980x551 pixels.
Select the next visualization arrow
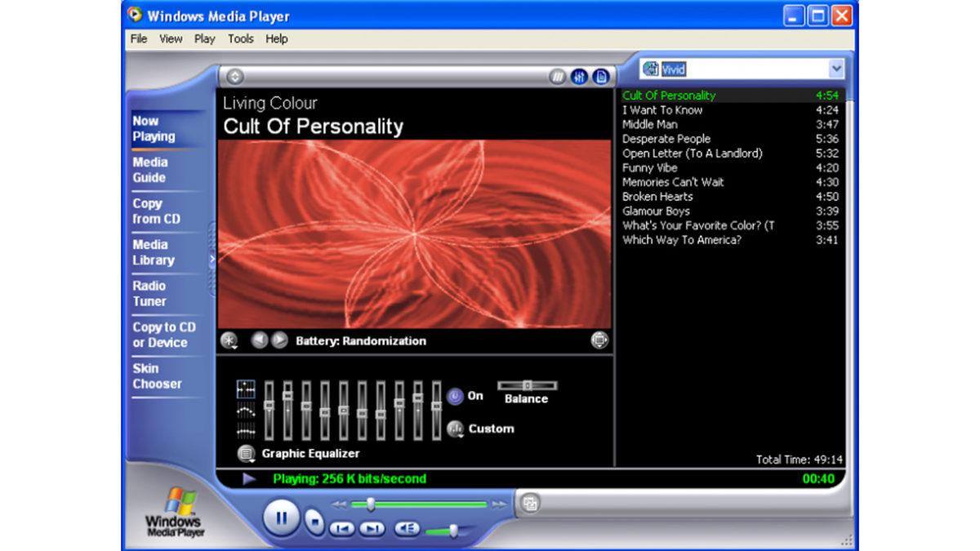click(280, 340)
